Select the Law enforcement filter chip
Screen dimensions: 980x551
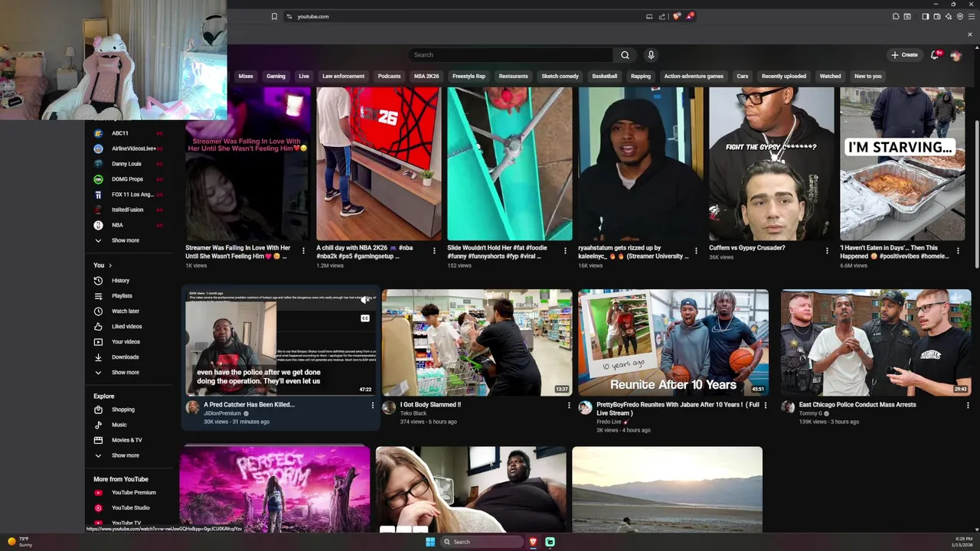coord(343,76)
